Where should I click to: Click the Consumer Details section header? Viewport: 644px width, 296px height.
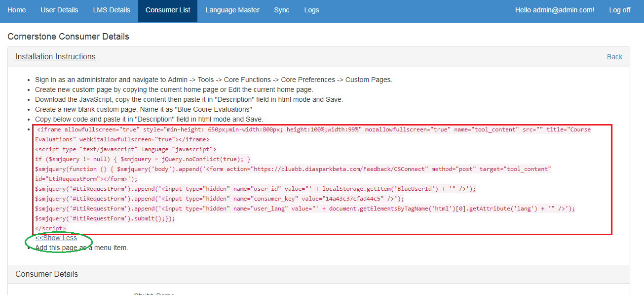click(46, 274)
